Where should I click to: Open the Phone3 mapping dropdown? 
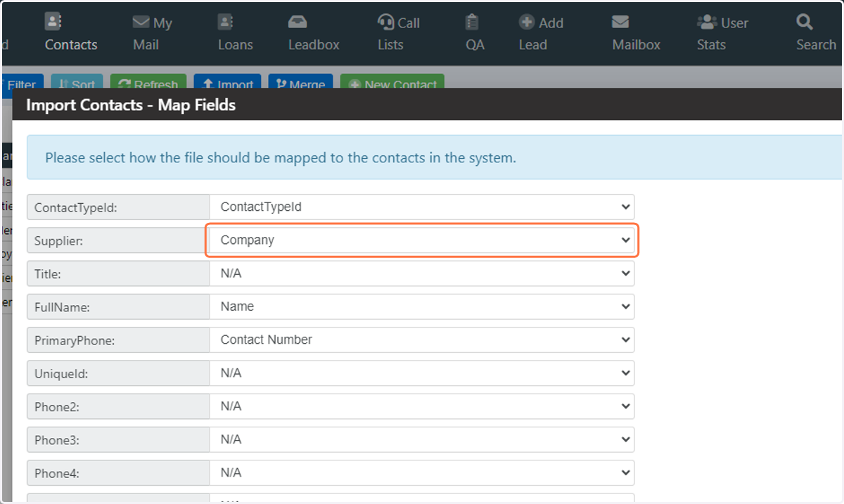click(422, 439)
